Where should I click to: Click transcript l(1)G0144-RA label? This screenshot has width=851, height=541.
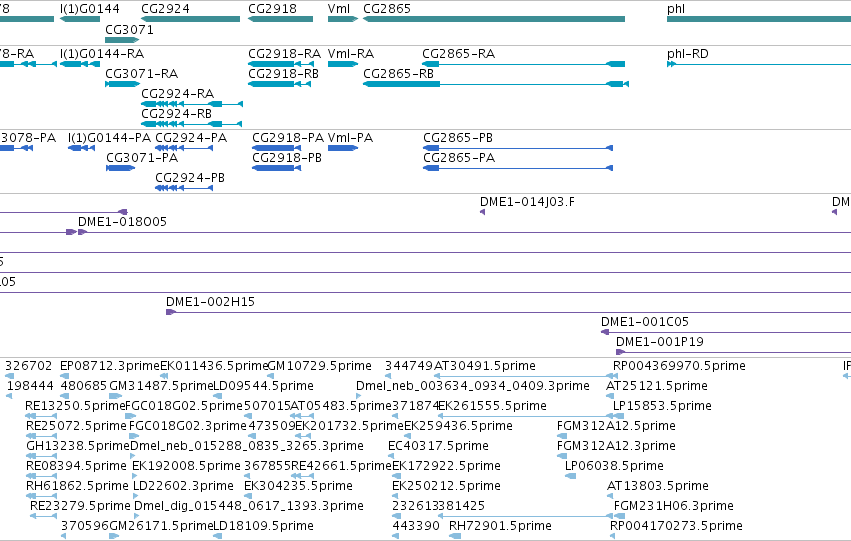(x=102, y=54)
